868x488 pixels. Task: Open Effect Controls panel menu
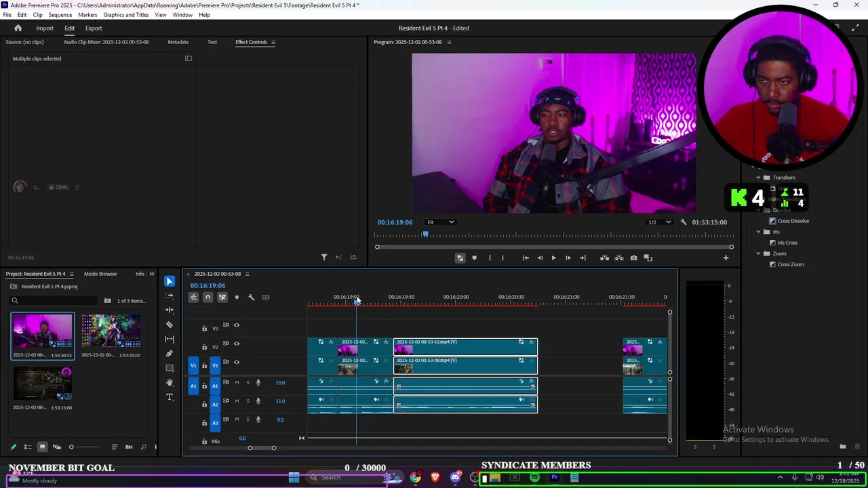tap(273, 42)
